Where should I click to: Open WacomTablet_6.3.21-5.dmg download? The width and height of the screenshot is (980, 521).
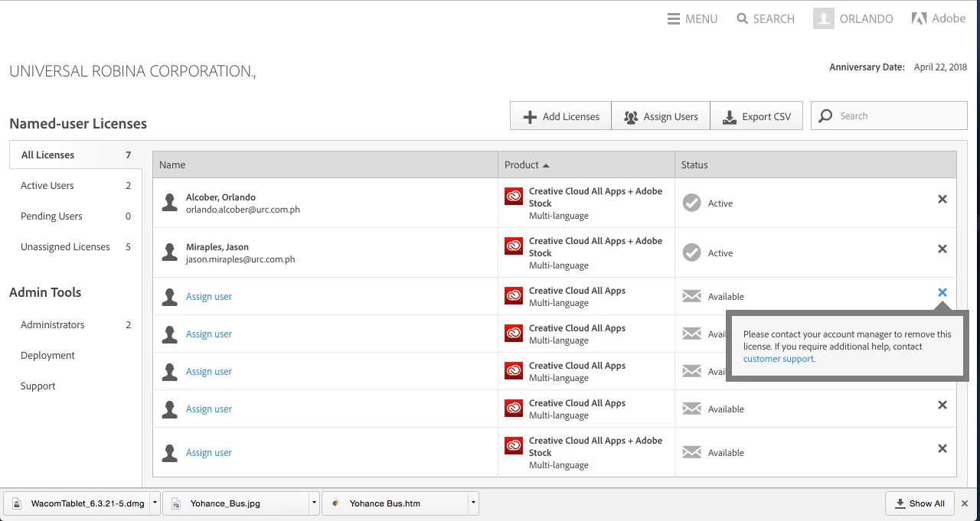tap(77, 503)
